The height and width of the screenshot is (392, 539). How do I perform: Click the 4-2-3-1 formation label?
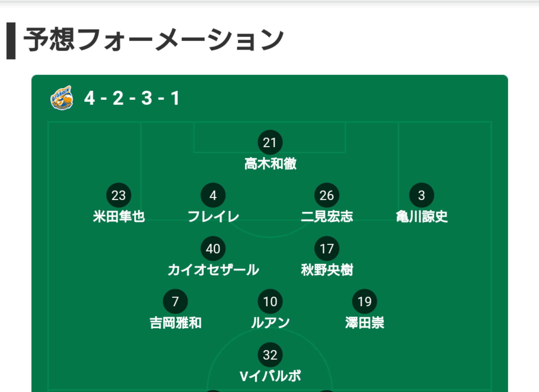(132, 98)
